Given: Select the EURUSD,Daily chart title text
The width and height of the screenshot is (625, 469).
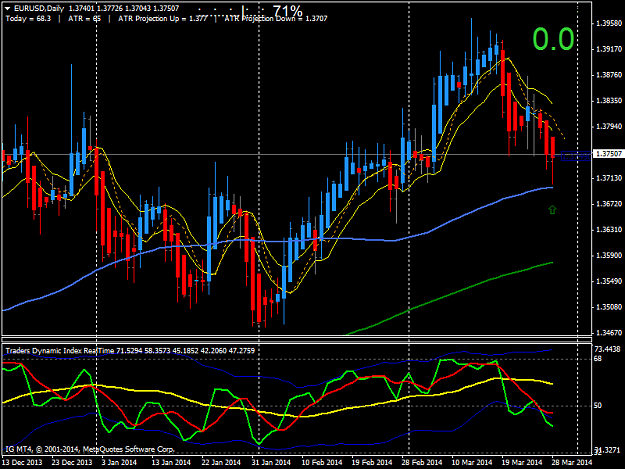Looking at the screenshot, I should (x=39, y=8).
